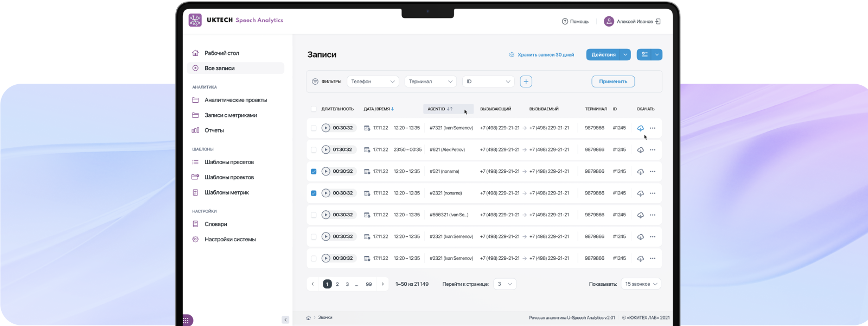The width and height of the screenshot is (868, 326).
Task: Open the Терминал filter dropdown
Action: tap(431, 81)
